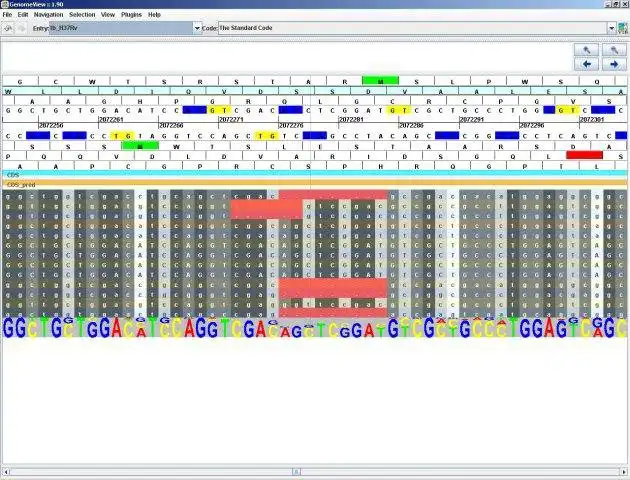Restore down the GenomeView window
The height and width of the screenshot is (480, 630).
tap(616, 4)
